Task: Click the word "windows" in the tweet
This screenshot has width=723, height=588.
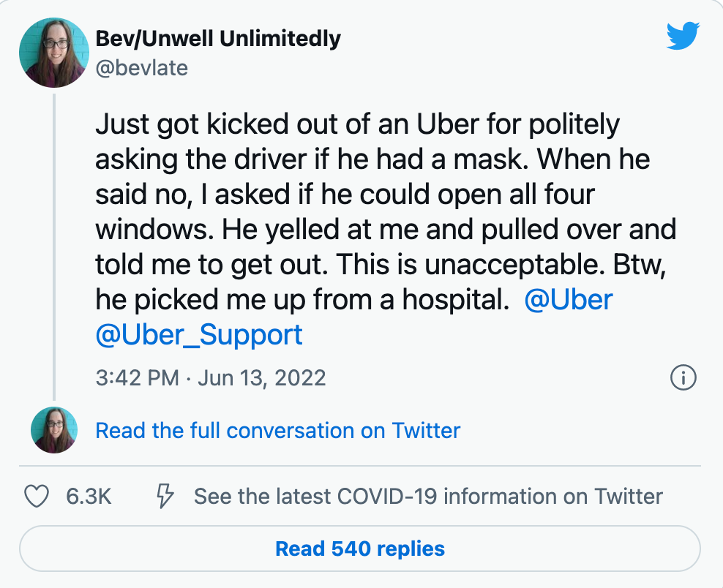Action: pyautogui.click(x=150, y=230)
